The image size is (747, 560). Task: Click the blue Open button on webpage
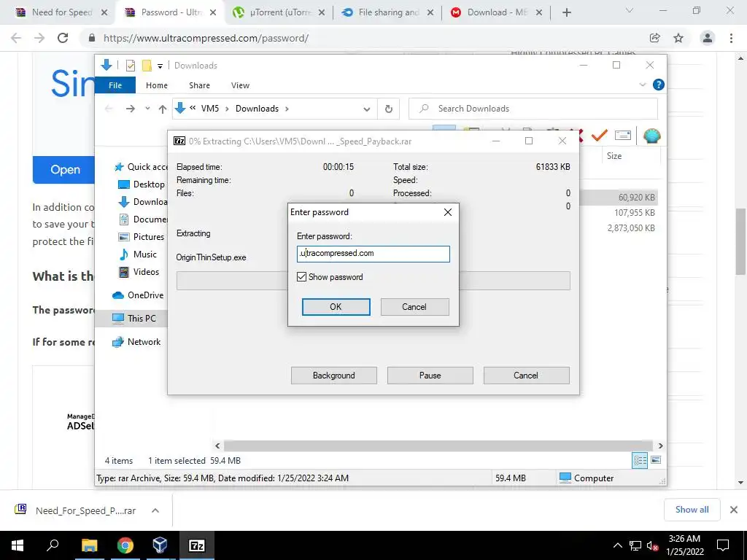tap(65, 169)
